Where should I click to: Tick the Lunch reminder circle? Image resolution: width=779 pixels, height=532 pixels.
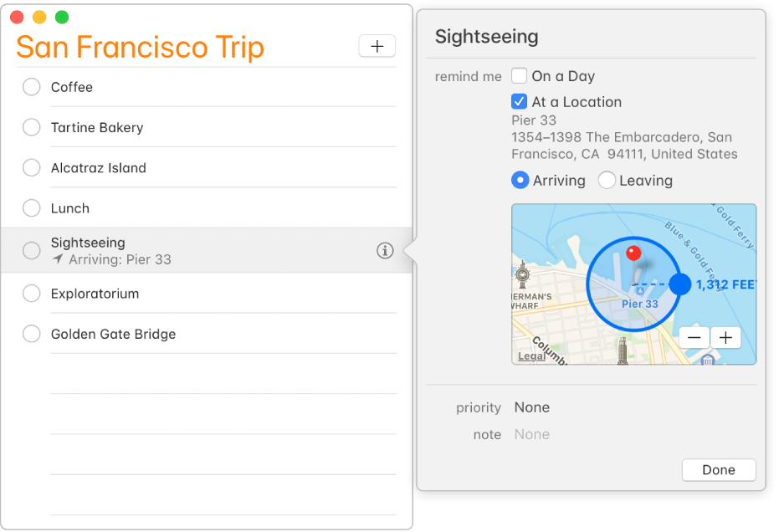click(x=32, y=208)
